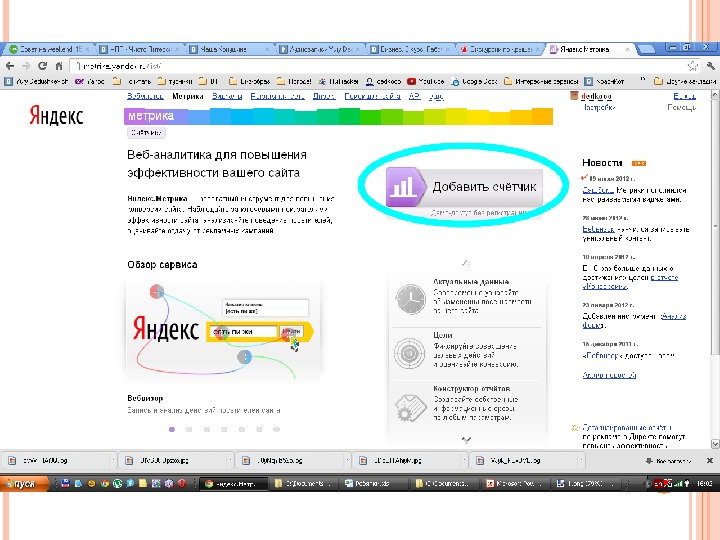Click the red quick launch icon
This screenshot has width=720, height=540.
(182, 483)
